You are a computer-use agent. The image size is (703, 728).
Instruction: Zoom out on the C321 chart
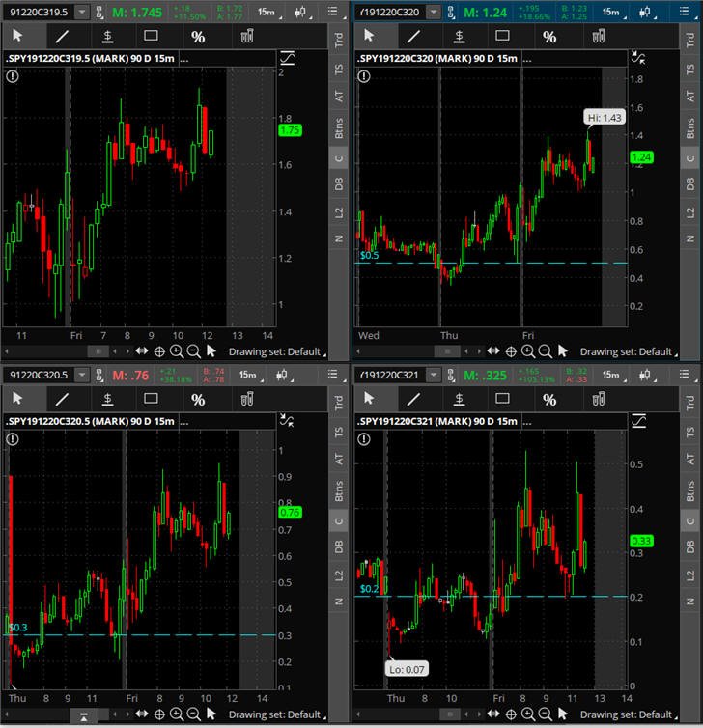(546, 714)
